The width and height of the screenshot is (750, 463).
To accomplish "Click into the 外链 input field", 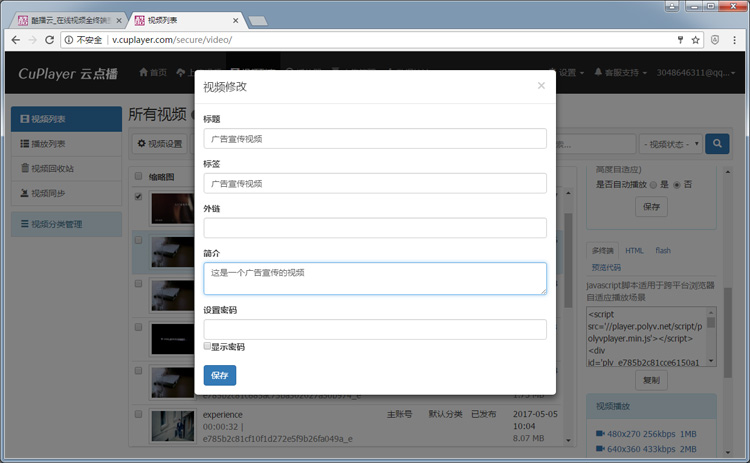I will (375, 228).
